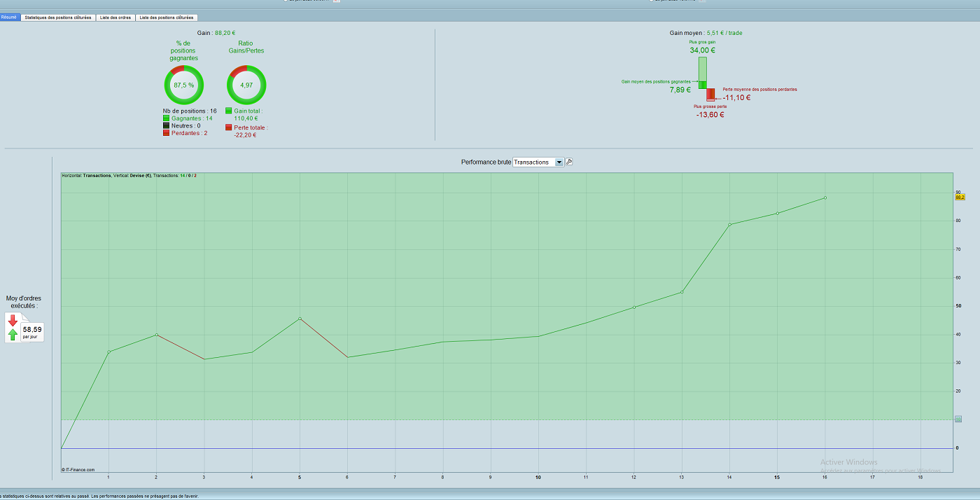This screenshot has height=500, width=980.
Task: Click the 'Plus grosse perte' label
Action: pos(710,106)
